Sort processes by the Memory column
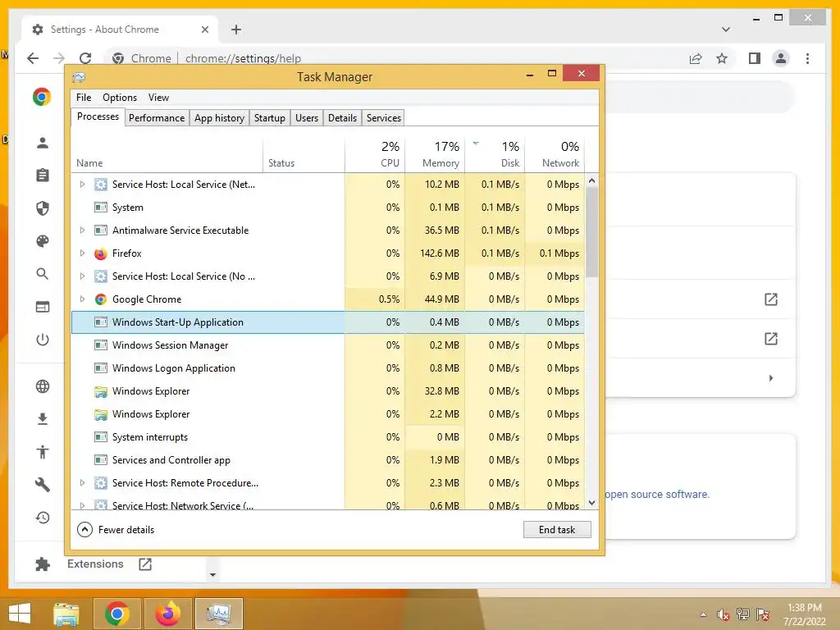 (x=435, y=155)
